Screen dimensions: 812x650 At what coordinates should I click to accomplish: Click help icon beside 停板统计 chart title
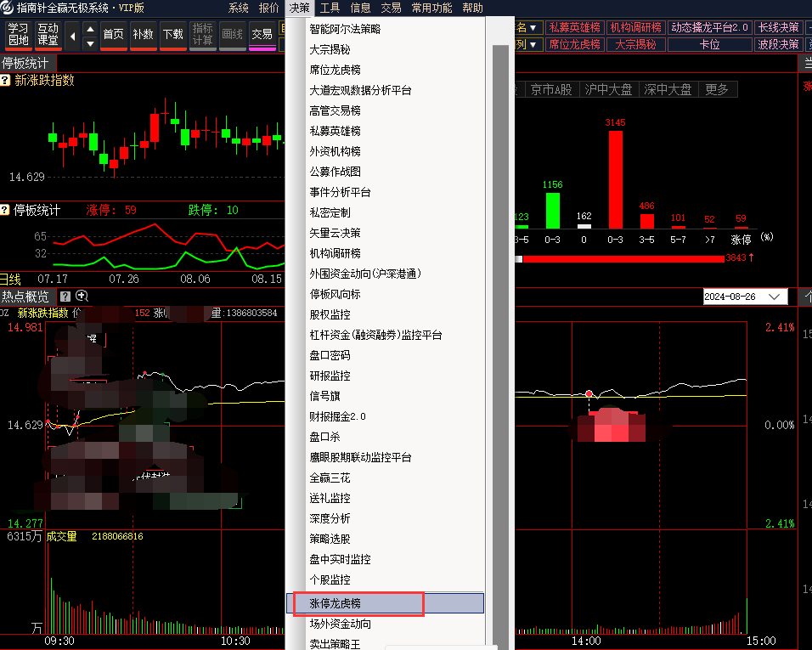tap(5, 210)
